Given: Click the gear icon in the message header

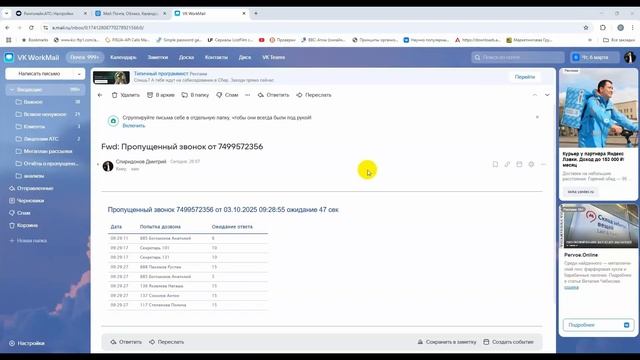Looking at the screenshot, I should pos(531,164).
